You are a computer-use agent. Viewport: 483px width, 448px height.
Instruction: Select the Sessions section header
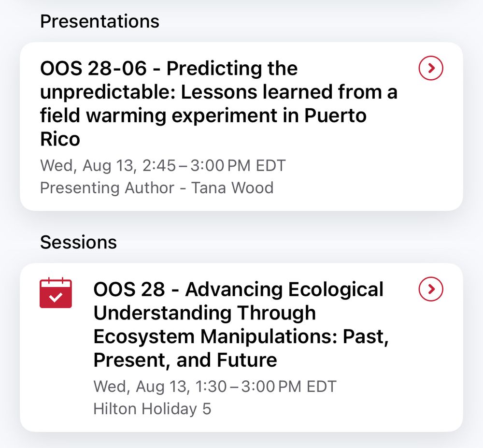[x=79, y=242]
